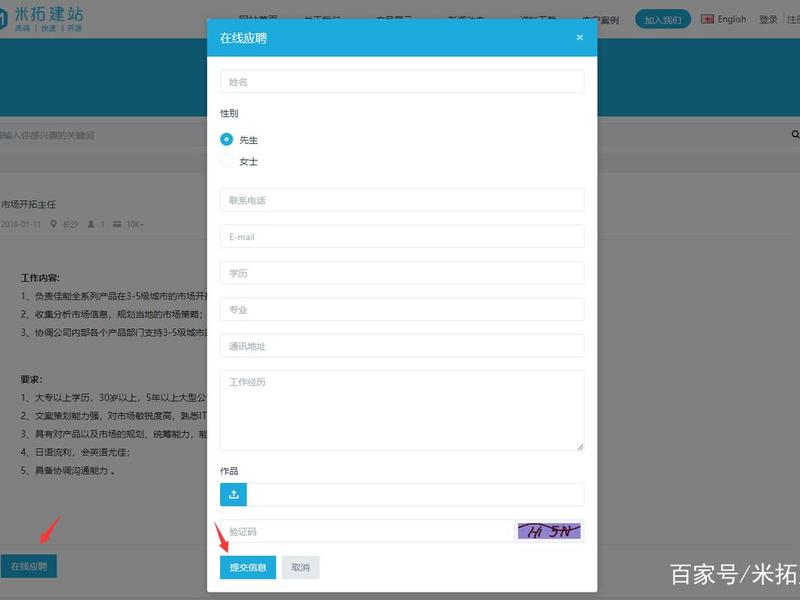This screenshot has width=800, height=600.
Task: Click the text 4、日语流利，会英语尤佳;
Action: tap(76, 452)
